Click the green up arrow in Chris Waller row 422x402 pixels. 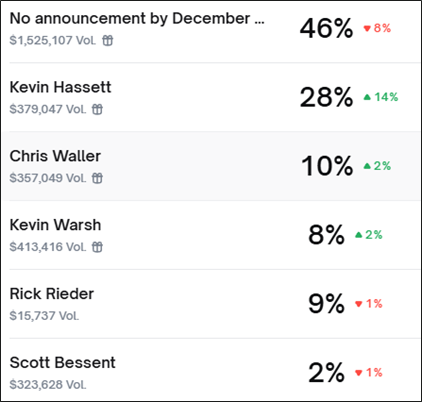367,166
